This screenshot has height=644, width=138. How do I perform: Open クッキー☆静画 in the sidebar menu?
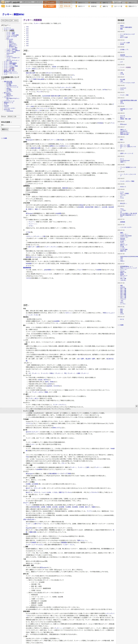pos(11,33)
